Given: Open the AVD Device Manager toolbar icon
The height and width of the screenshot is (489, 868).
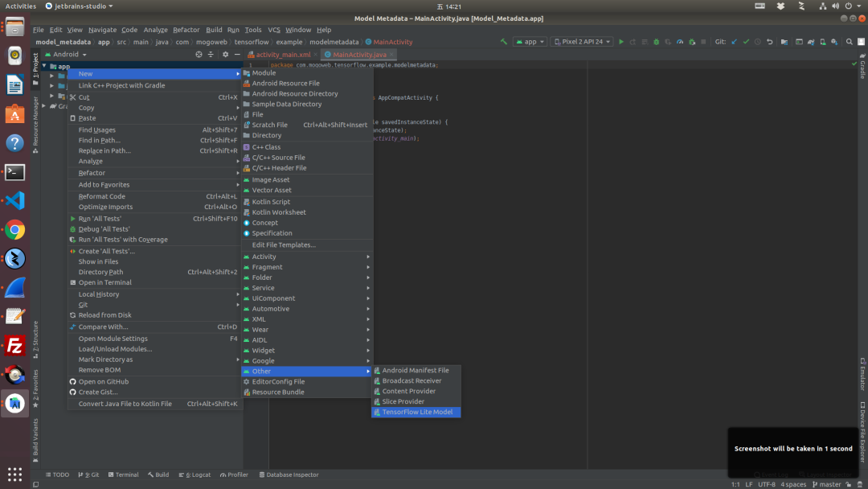Looking at the screenshot, I should click(x=822, y=41).
